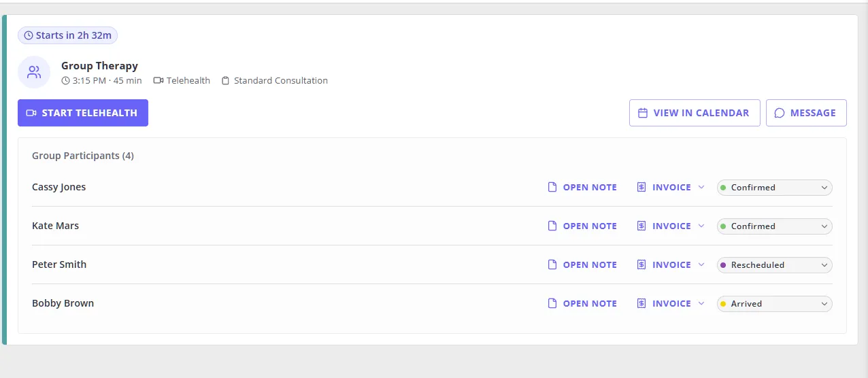Click Invoice label for Bobby Brown
868x378 pixels.
(x=671, y=304)
